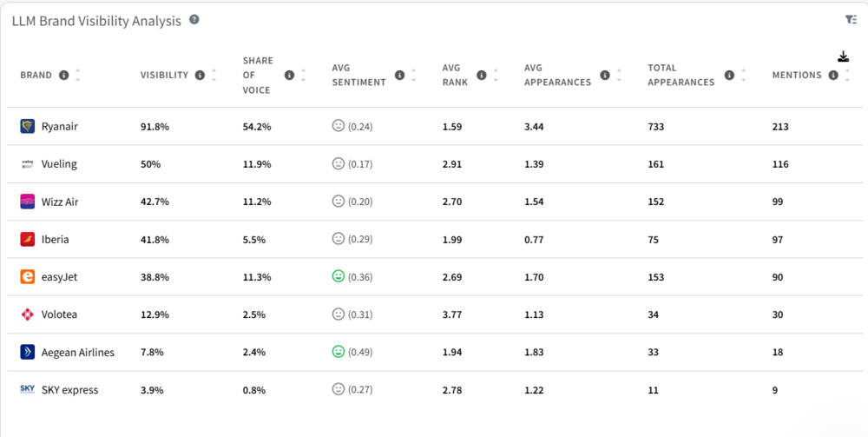Click the Wizz Air brand logo

tap(27, 202)
